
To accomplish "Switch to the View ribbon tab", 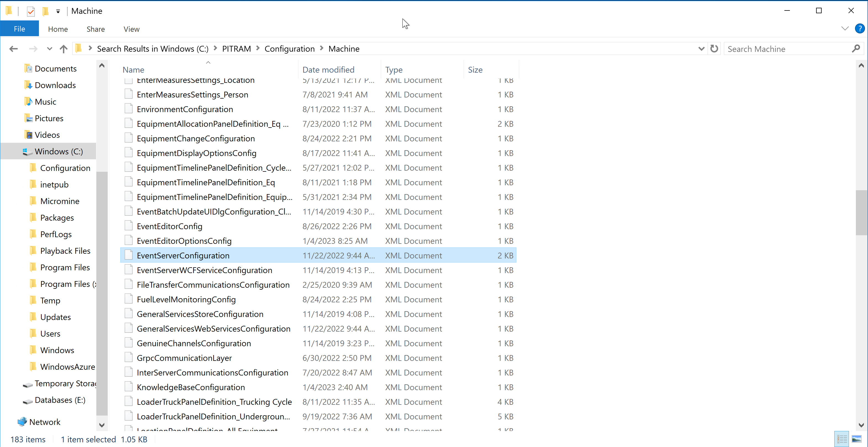I will (x=131, y=29).
